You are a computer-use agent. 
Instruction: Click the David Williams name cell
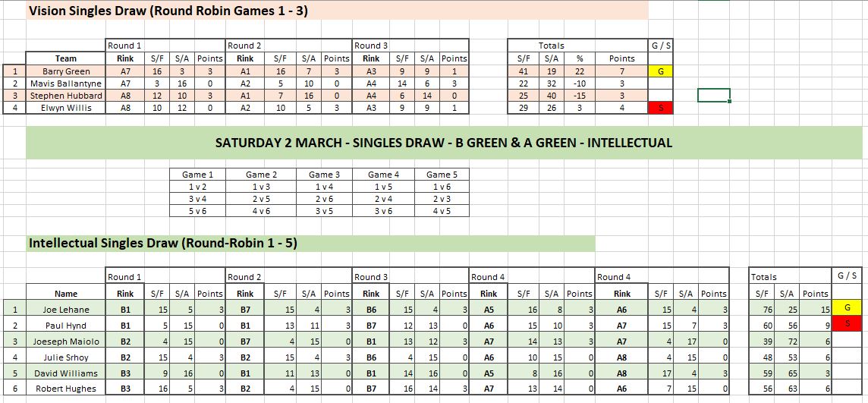pos(66,373)
